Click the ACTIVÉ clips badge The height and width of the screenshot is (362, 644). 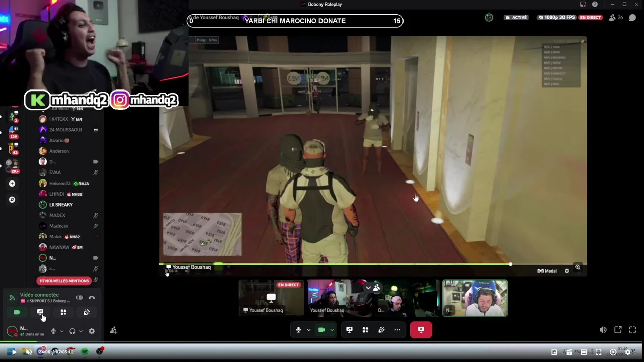[516, 17]
